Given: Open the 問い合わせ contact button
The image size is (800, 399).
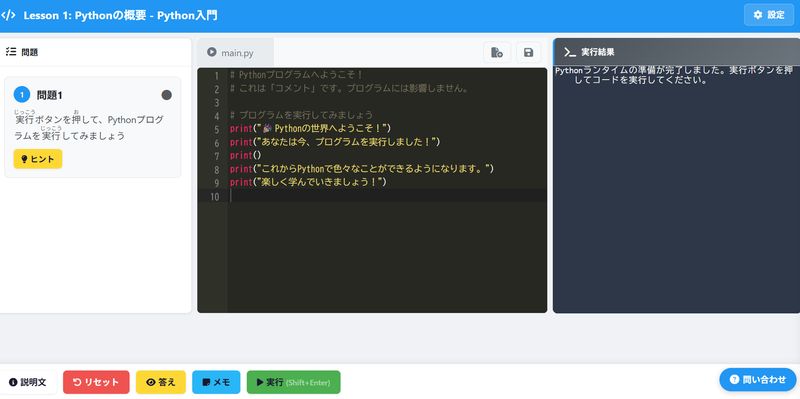Looking at the screenshot, I should (758, 379).
